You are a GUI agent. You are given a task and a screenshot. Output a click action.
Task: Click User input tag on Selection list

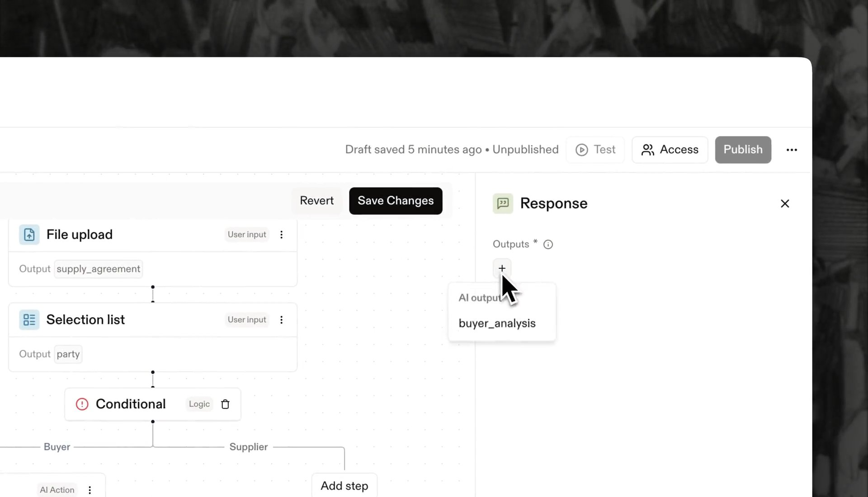click(247, 319)
